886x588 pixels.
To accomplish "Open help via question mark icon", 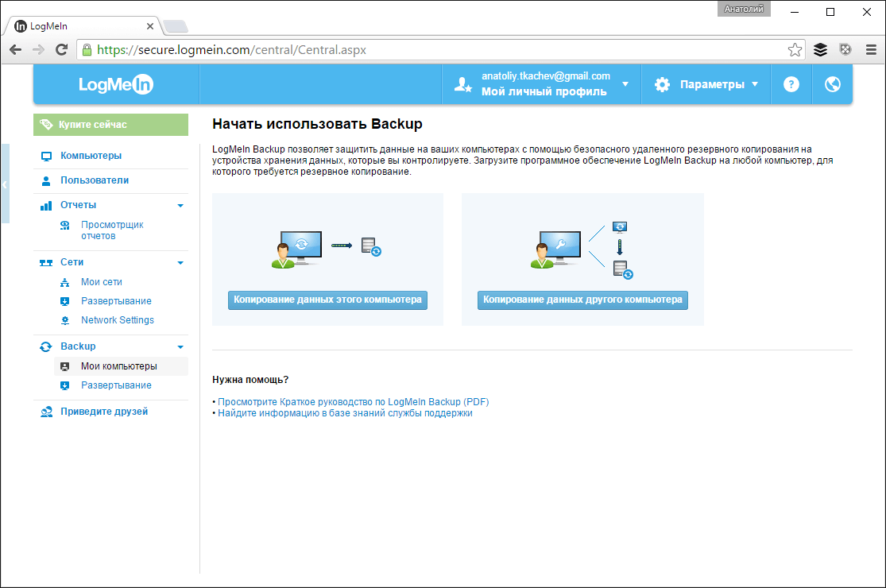I will click(791, 84).
